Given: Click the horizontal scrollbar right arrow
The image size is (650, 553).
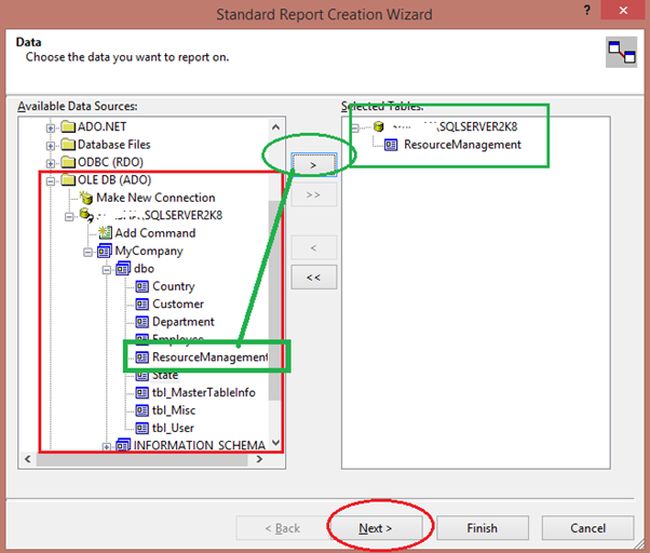Looking at the screenshot, I should click(260, 459).
